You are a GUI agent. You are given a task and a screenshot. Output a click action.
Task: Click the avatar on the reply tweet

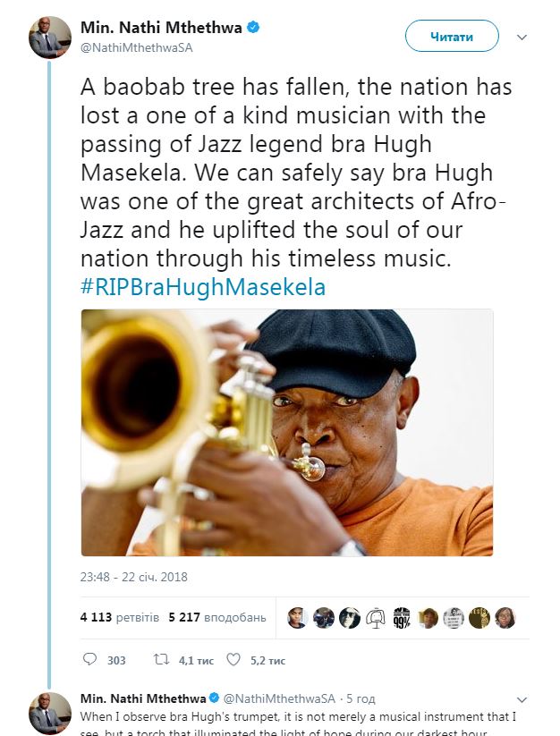pos(50,713)
